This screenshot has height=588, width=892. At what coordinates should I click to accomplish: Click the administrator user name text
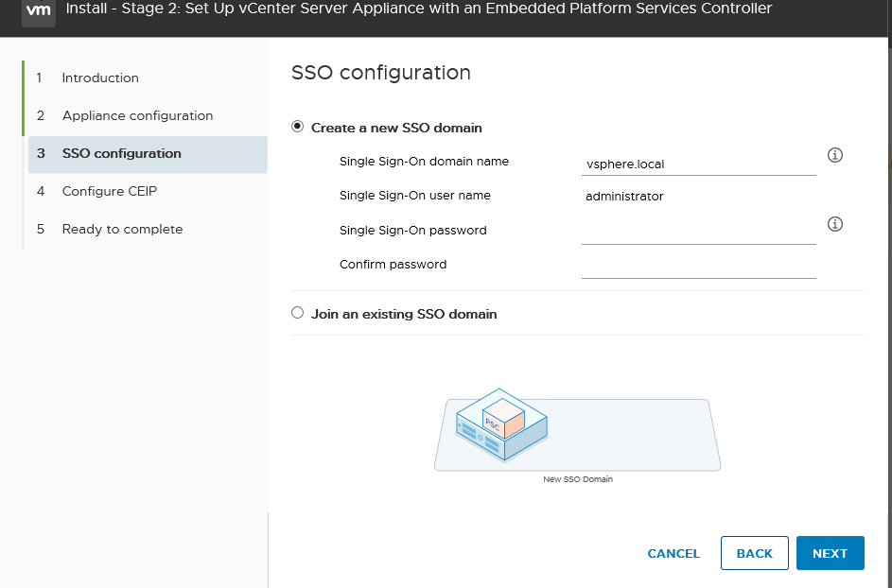[x=624, y=197]
